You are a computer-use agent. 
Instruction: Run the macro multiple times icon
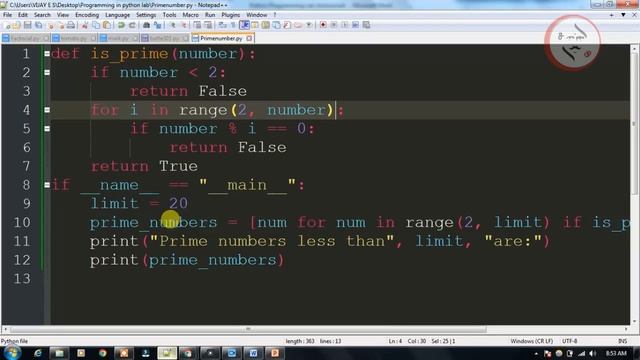pyautogui.click(x=356, y=25)
